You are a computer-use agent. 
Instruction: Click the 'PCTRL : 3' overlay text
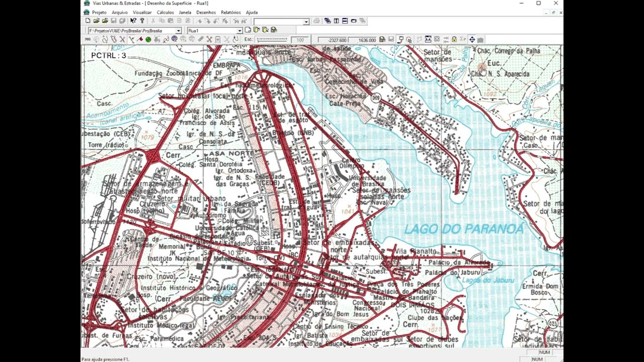[x=109, y=55]
